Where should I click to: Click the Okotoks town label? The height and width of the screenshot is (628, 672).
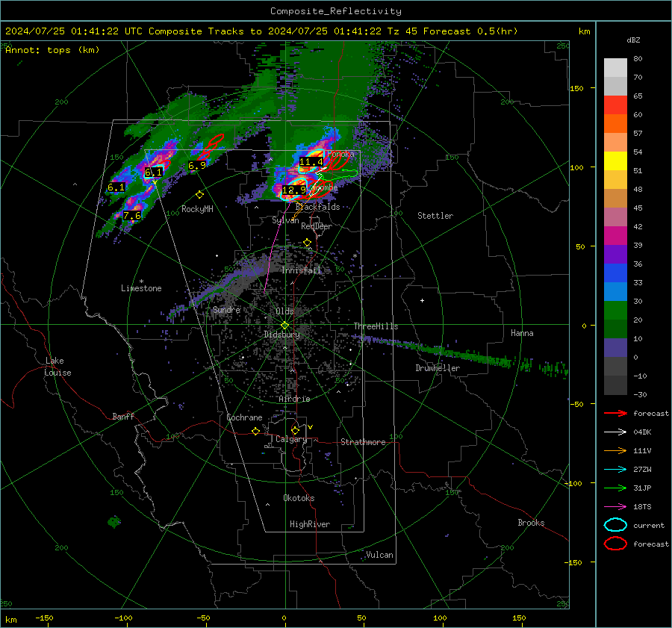tap(299, 498)
